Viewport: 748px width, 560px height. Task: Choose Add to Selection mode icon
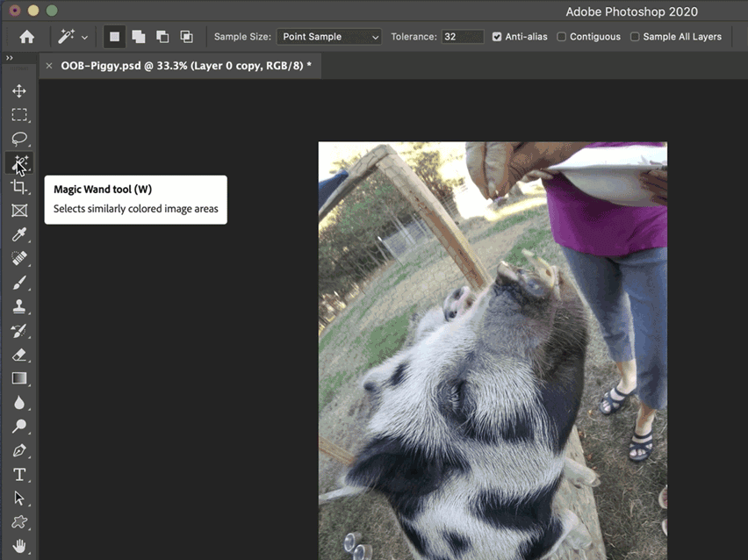[x=139, y=37]
